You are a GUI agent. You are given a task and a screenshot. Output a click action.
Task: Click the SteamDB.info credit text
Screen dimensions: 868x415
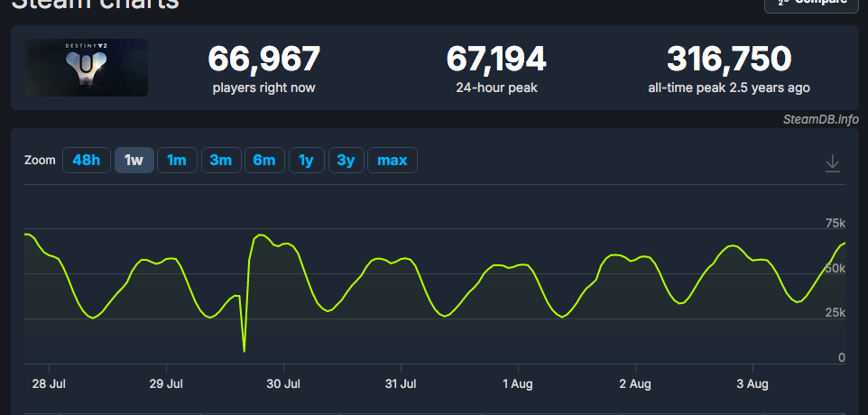821,119
